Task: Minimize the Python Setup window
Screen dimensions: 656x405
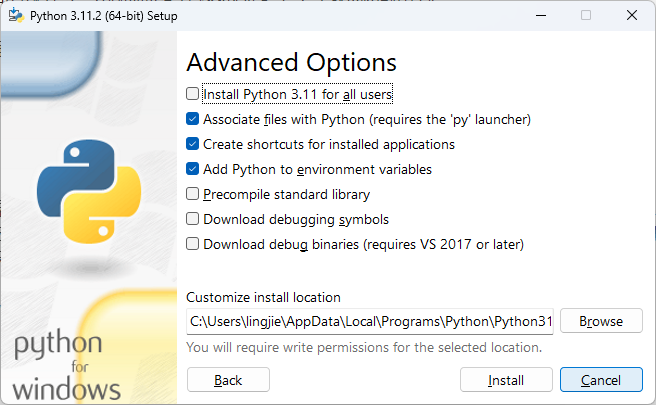Action: (541, 15)
